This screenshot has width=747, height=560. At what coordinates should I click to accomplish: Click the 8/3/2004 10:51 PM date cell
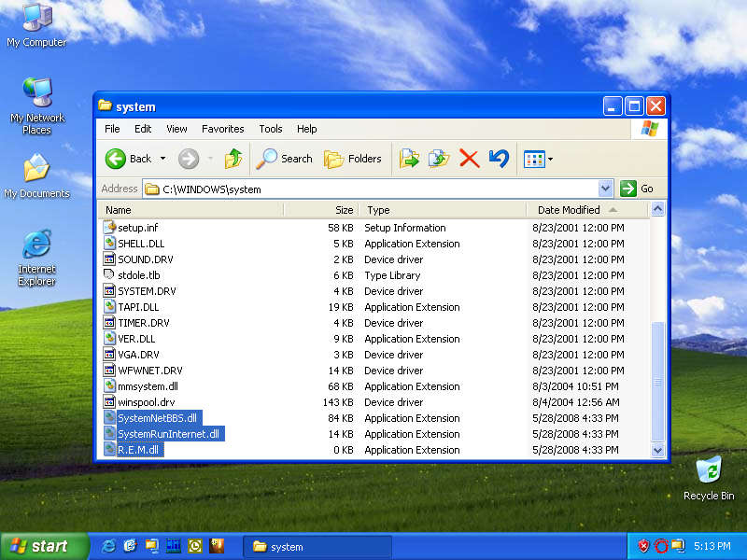click(x=575, y=386)
